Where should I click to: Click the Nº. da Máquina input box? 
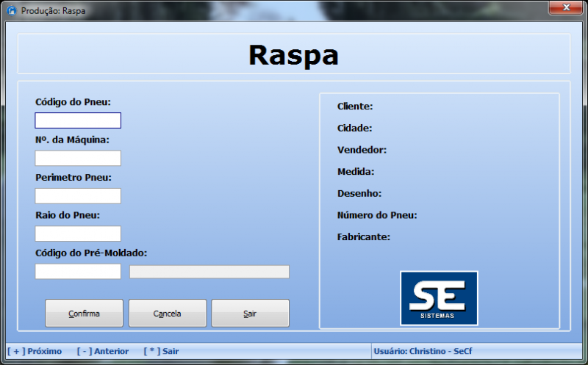(78, 159)
